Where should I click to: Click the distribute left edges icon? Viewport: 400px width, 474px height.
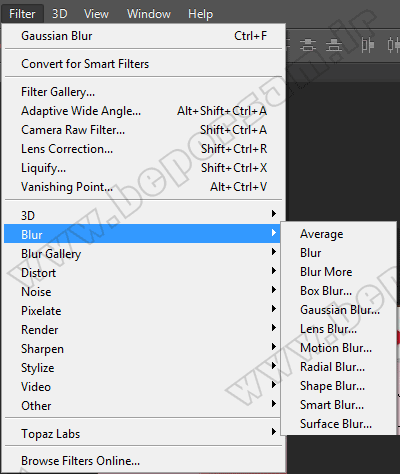[x=368, y=45]
